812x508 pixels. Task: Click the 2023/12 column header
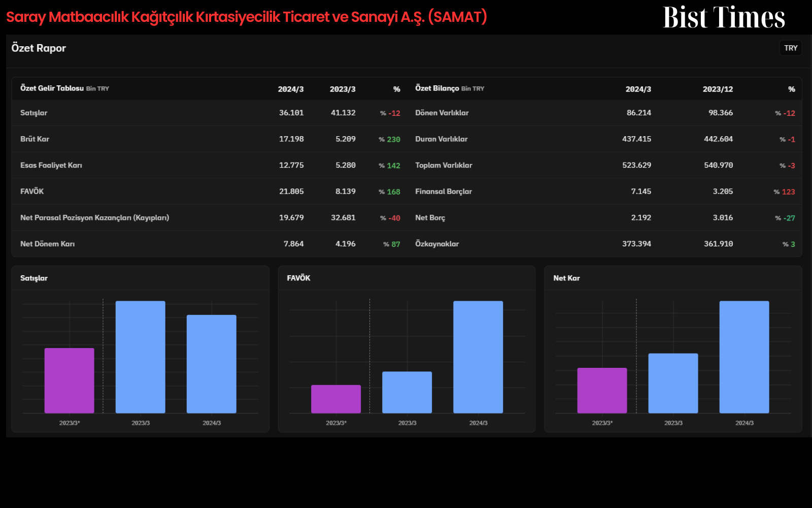click(x=718, y=89)
